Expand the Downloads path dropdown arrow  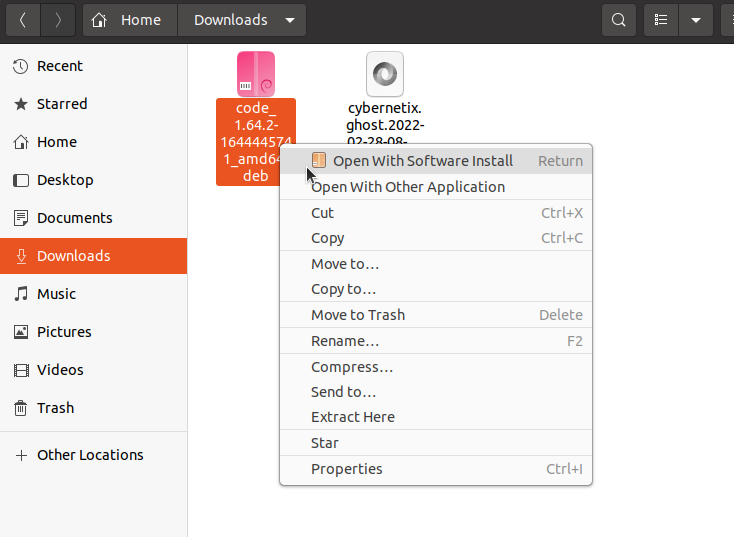coord(290,20)
